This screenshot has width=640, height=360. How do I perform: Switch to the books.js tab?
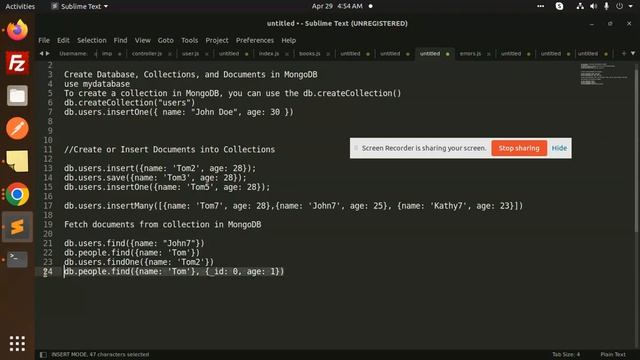pyautogui.click(x=309, y=54)
